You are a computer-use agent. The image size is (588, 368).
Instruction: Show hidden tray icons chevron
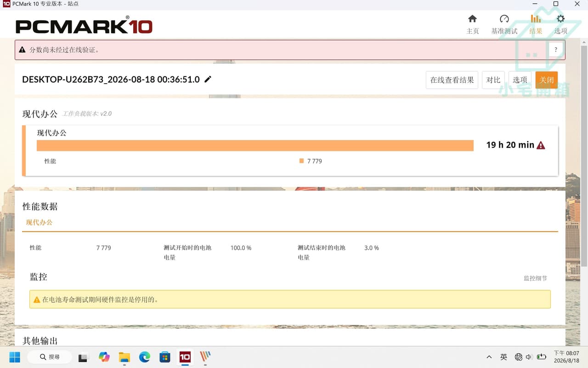coord(489,357)
